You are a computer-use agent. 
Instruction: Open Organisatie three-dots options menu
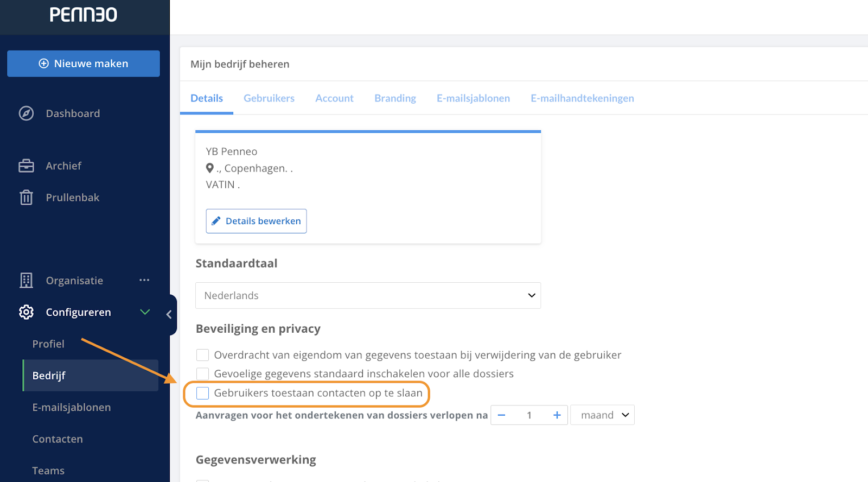point(144,280)
